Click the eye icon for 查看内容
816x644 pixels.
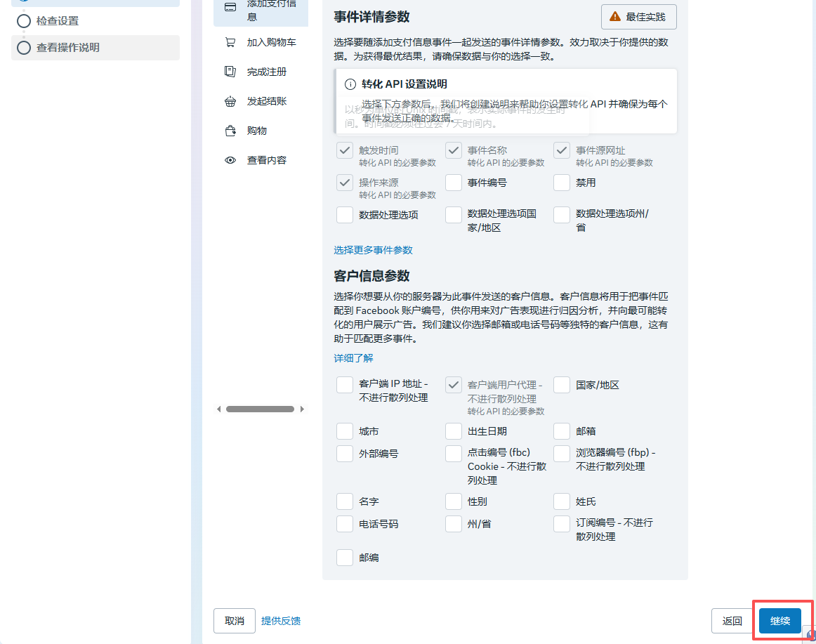click(x=230, y=160)
